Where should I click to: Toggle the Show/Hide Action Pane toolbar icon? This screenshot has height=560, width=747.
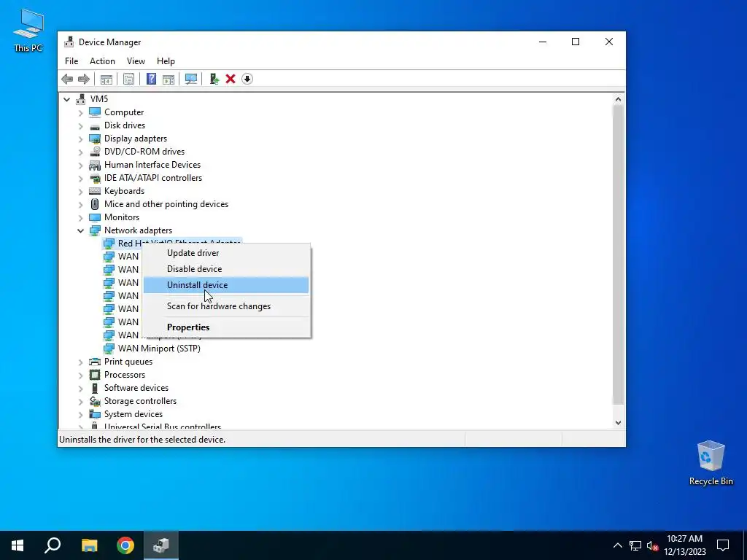pyautogui.click(x=169, y=79)
